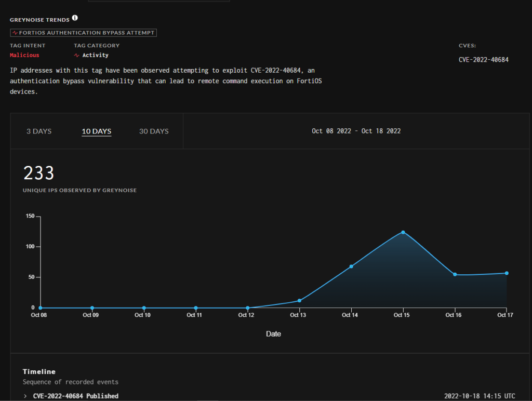This screenshot has width=532, height=401.
Task: Click the Oct 16 data point on chart
Action: click(x=455, y=274)
